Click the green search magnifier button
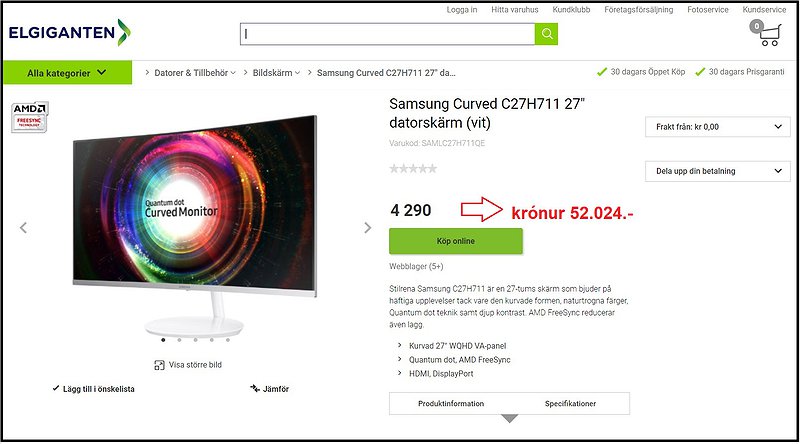The width and height of the screenshot is (800, 444). click(546, 34)
